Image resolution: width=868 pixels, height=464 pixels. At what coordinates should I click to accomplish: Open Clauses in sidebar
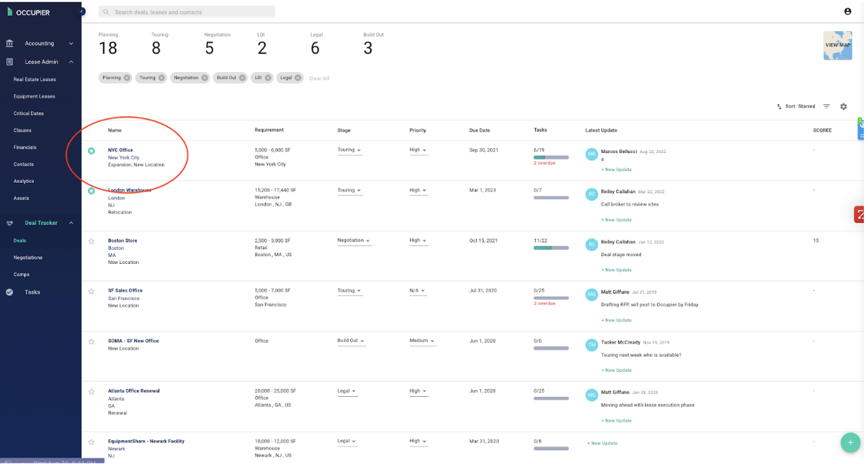click(x=22, y=130)
